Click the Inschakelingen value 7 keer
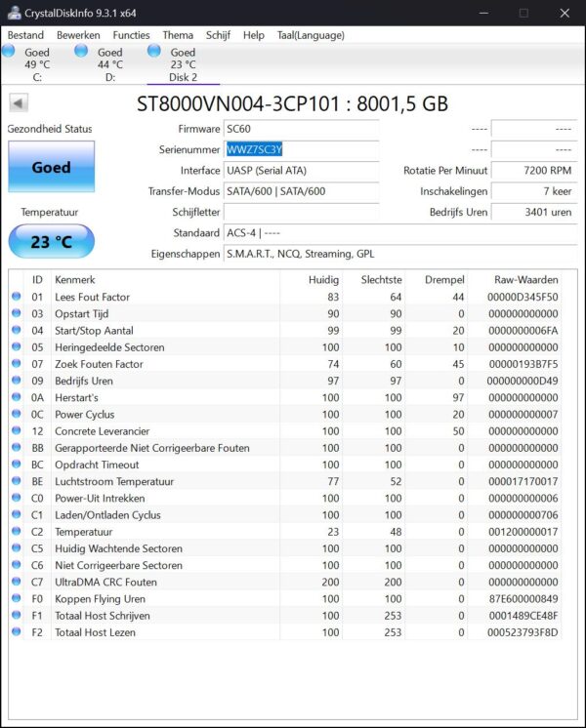This screenshot has height=728, width=586. [534, 191]
